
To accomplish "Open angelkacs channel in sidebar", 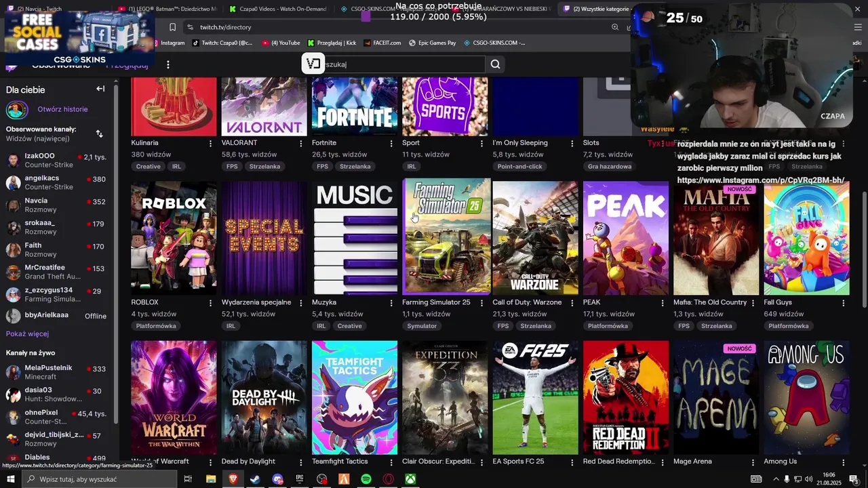I will (x=58, y=182).
